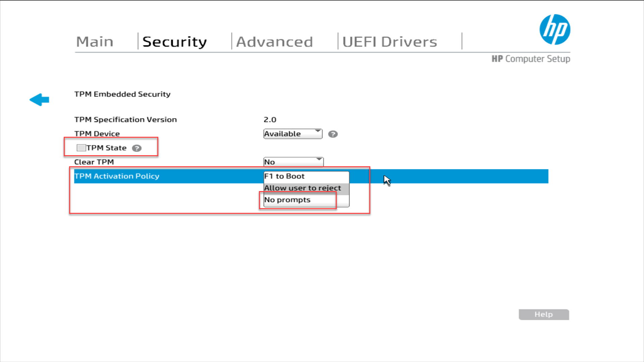644x362 pixels.
Task: Expand the Clear TPM dropdown
Action: 293,162
